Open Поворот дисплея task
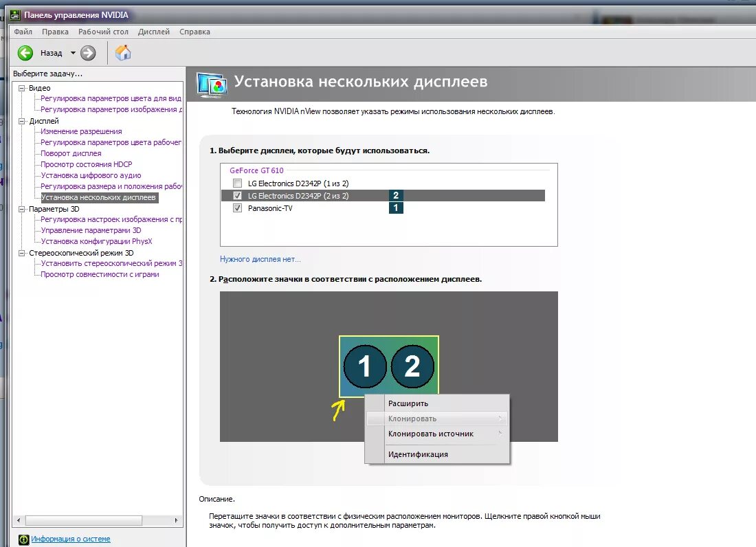The width and height of the screenshot is (756, 547). click(71, 153)
